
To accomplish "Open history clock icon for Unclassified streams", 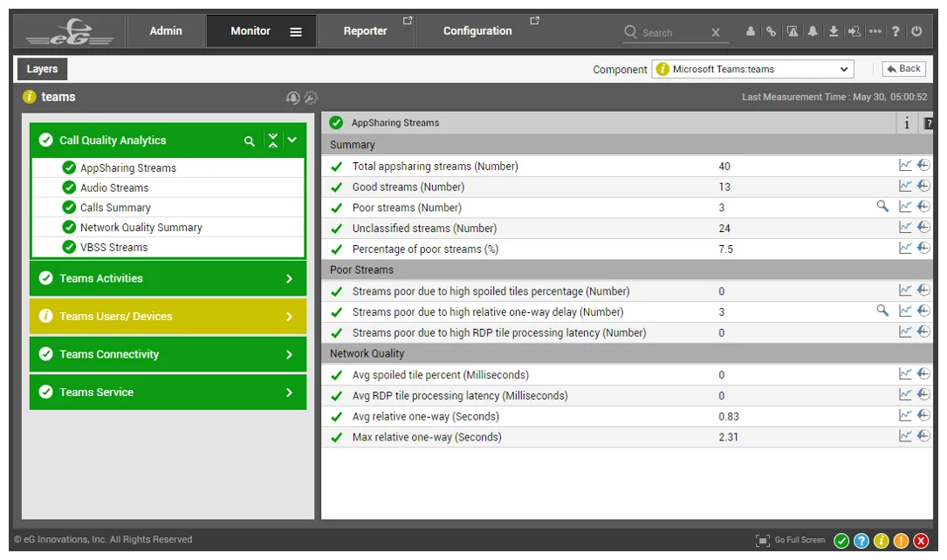I will point(923,227).
